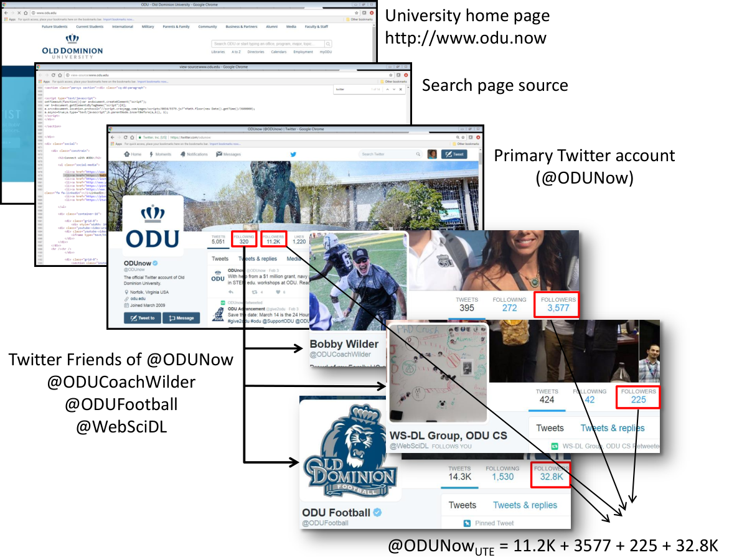Click the profile avatar beside the Tweet button

click(431, 154)
